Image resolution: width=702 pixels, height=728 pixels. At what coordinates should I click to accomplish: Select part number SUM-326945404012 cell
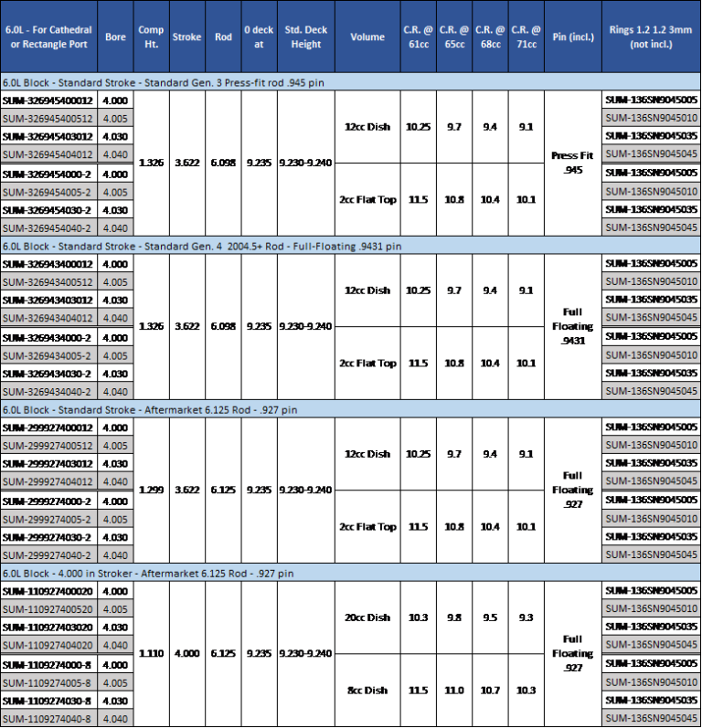pos(48,154)
